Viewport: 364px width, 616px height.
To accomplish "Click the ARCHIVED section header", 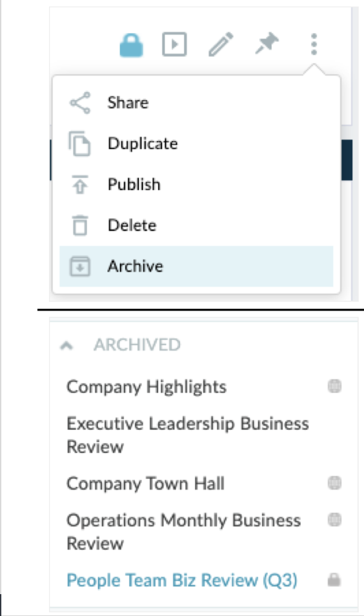I will [137, 345].
